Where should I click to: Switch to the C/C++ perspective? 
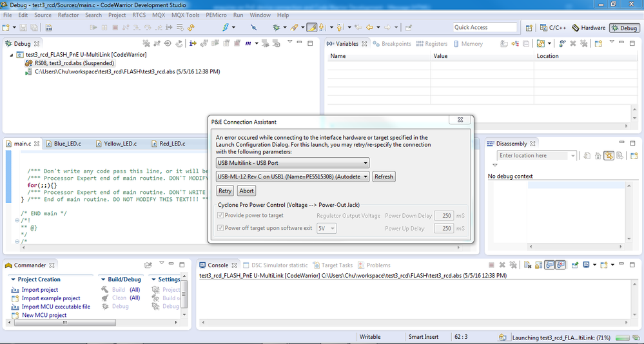coord(553,28)
